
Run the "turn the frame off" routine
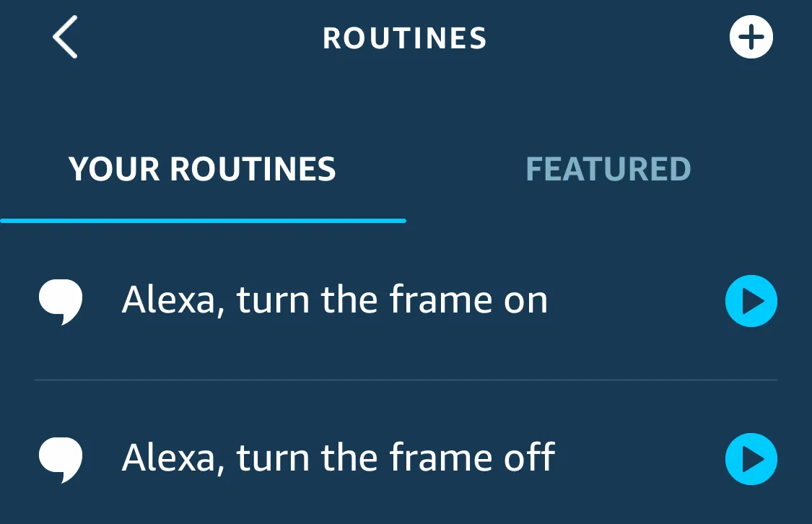(751, 459)
